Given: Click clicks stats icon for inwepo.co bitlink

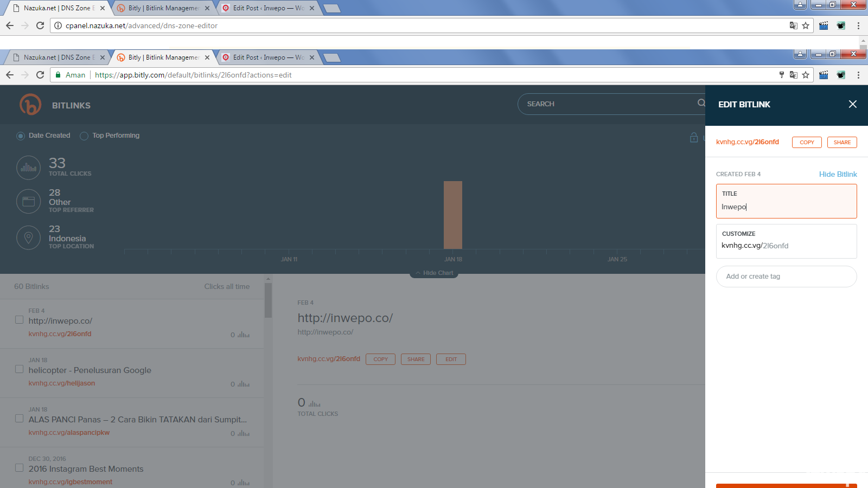Looking at the screenshot, I should (244, 335).
